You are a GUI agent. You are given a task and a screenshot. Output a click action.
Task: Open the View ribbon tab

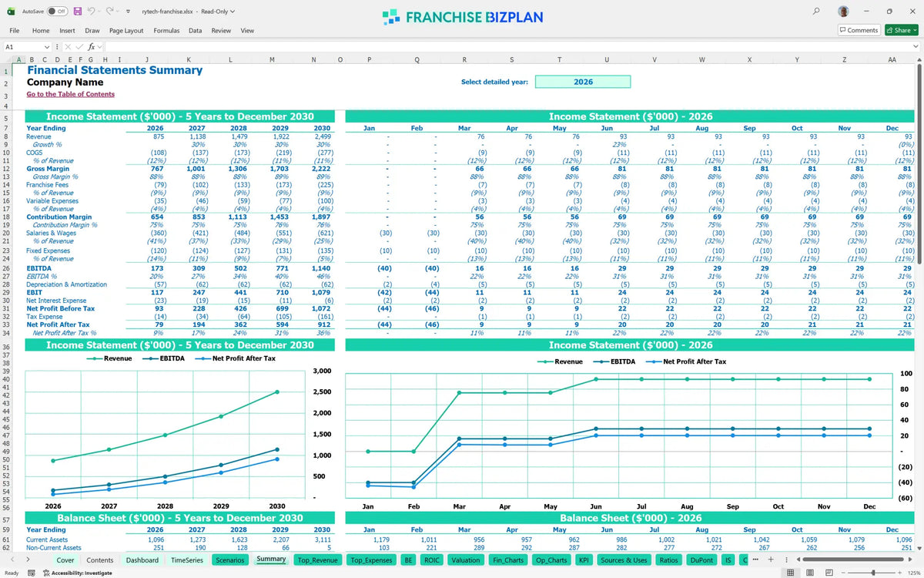tap(247, 31)
